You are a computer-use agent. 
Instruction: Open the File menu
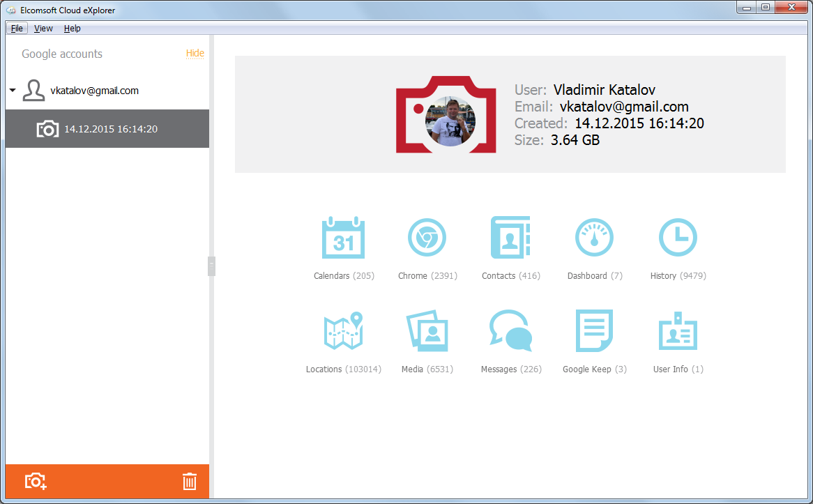tap(17, 29)
